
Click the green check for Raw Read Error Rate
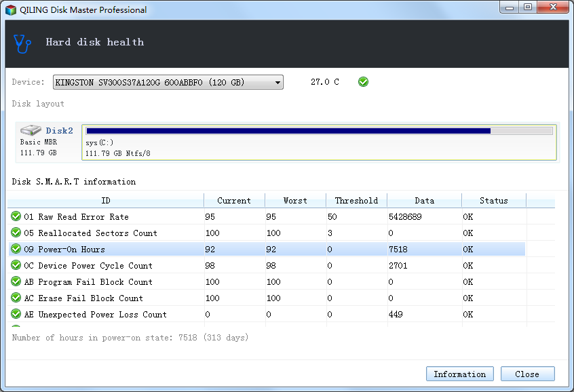(16, 216)
